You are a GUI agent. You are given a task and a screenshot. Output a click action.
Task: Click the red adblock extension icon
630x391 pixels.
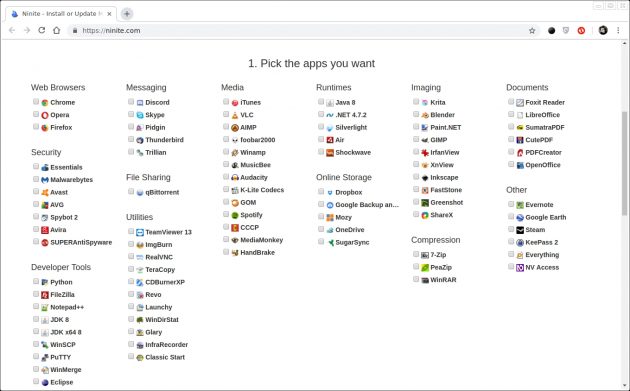tap(581, 31)
